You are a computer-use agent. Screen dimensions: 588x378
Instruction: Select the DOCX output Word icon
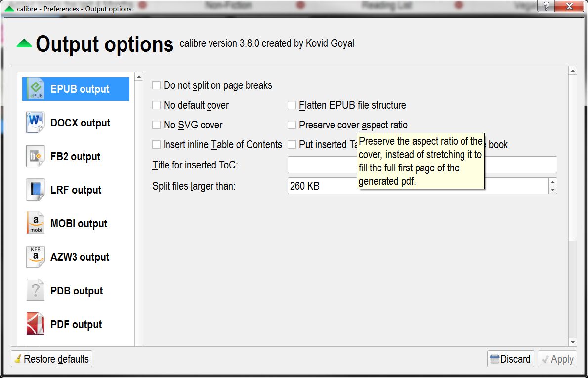click(x=36, y=123)
